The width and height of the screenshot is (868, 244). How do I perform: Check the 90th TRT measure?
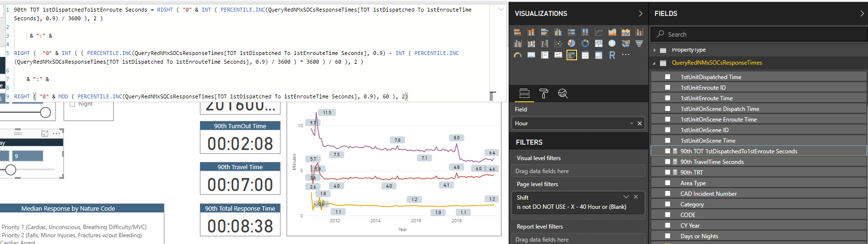pos(667,172)
